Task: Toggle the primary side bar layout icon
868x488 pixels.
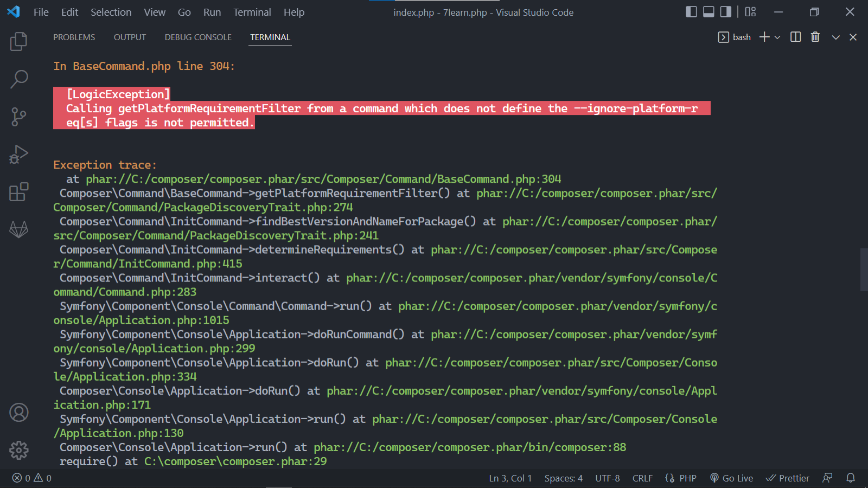Action: [x=691, y=12]
